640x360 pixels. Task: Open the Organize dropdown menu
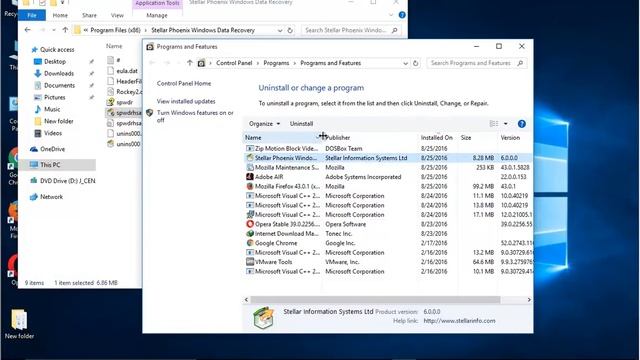264,124
